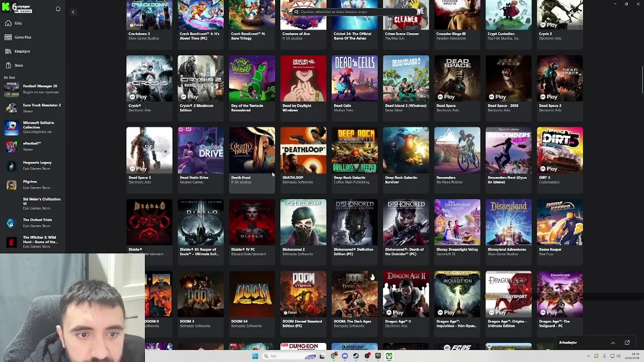The width and height of the screenshot is (644, 362).
Task: Open The Outlast Trials in sidebar
Action: pyautogui.click(x=32, y=223)
